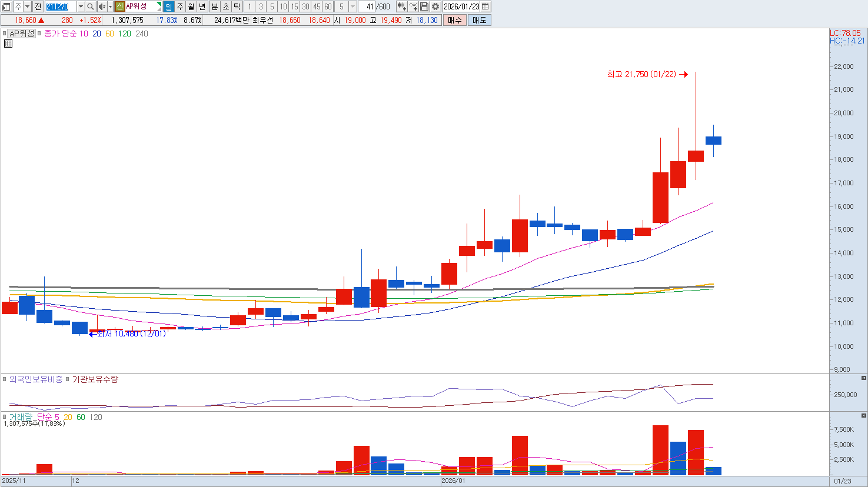Click the 매도 sell button

(x=479, y=20)
